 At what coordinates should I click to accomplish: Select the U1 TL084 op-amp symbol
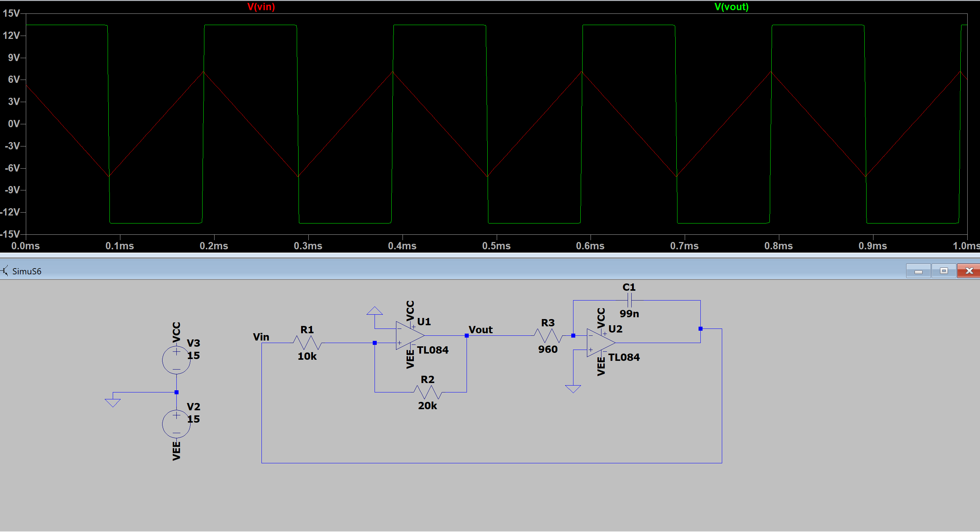(x=410, y=335)
